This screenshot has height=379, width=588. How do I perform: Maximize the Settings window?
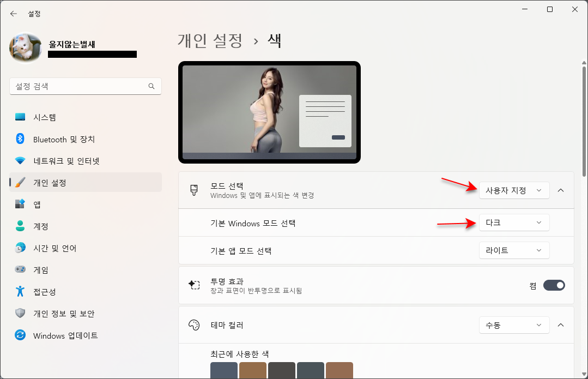click(x=550, y=9)
